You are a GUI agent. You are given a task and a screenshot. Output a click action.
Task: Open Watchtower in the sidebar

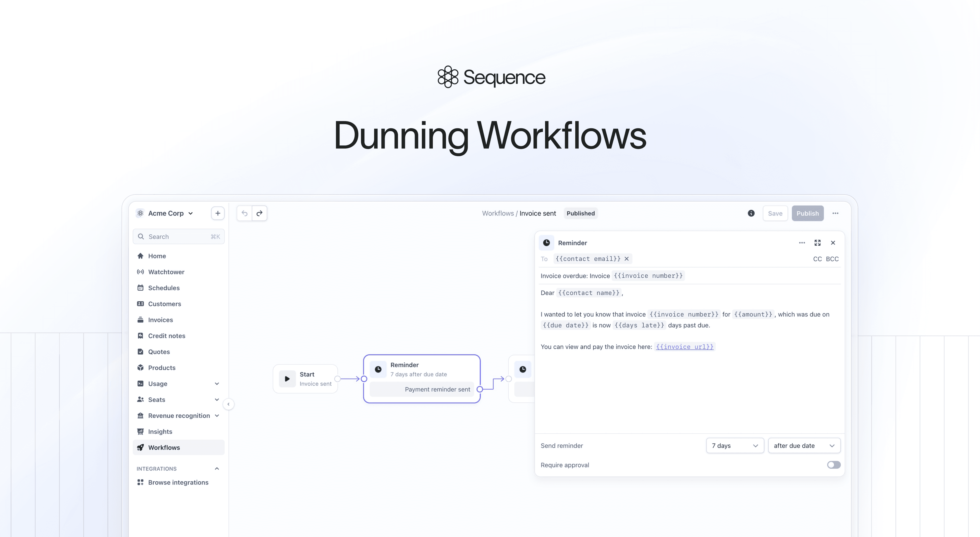point(178,272)
